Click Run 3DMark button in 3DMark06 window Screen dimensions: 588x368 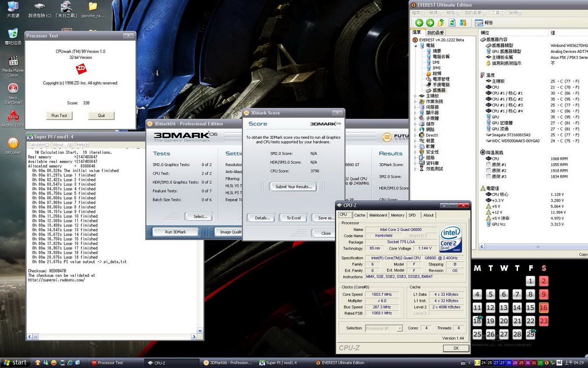[175, 232]
